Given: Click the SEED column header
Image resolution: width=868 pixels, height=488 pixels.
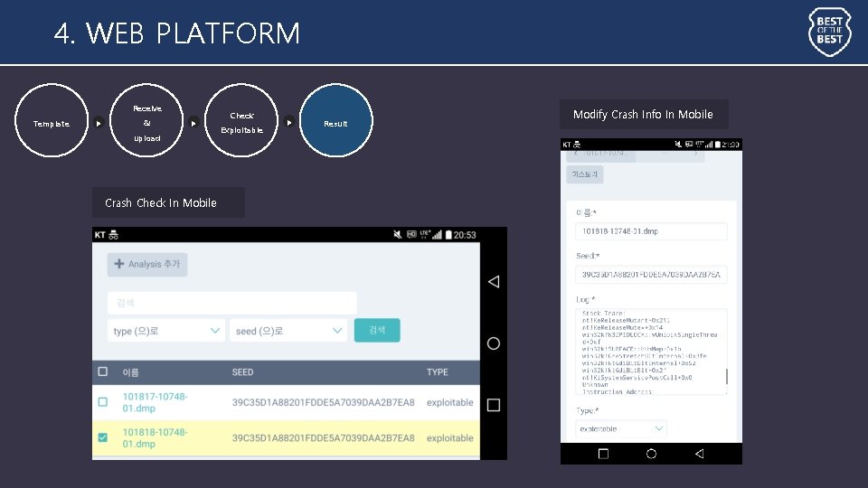Looking at the screenshot, I should click(x=242, y=372).
